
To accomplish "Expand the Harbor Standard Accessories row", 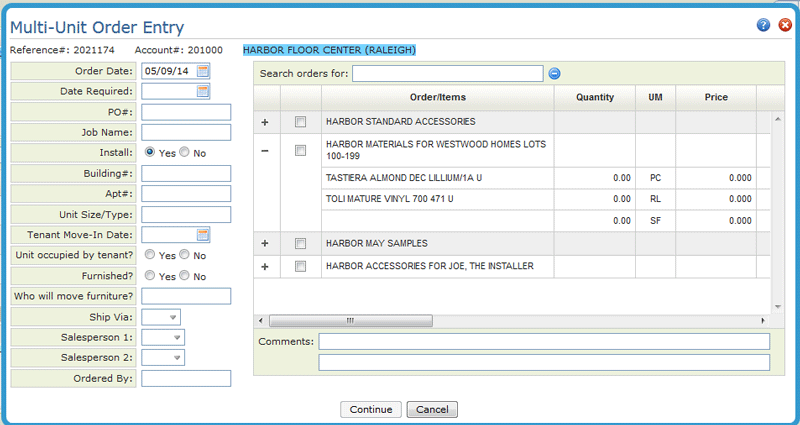I will (x=266, y=122).
